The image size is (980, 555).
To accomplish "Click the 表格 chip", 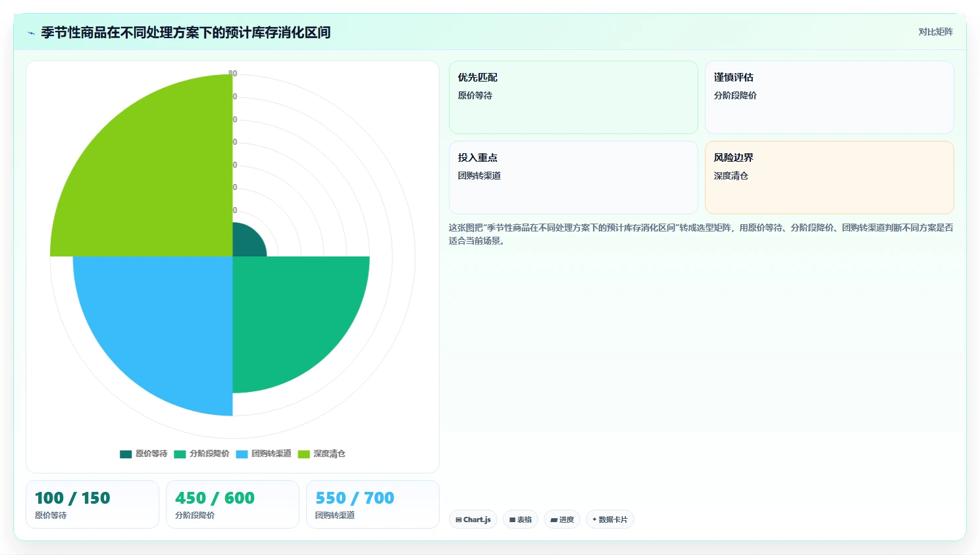I will (521, 519).
